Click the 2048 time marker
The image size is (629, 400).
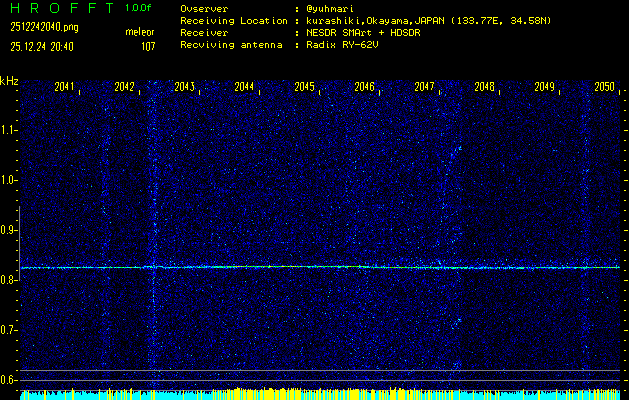click(x=485, y=87)
